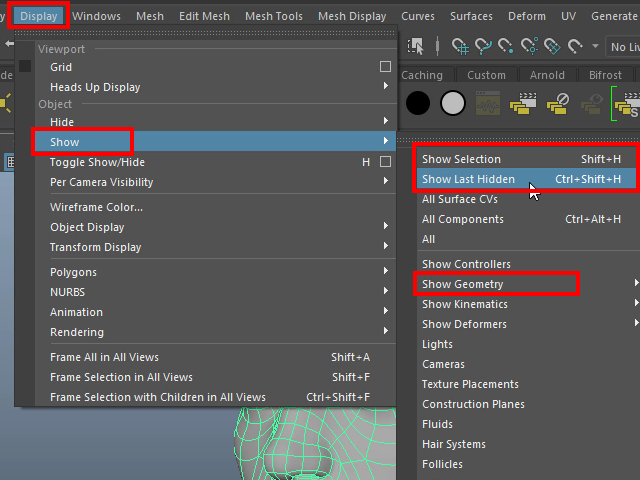Screen dimensions: 640x480
Task: Toggle the Snap to Points magnet icon
Action: pos(507,47)
